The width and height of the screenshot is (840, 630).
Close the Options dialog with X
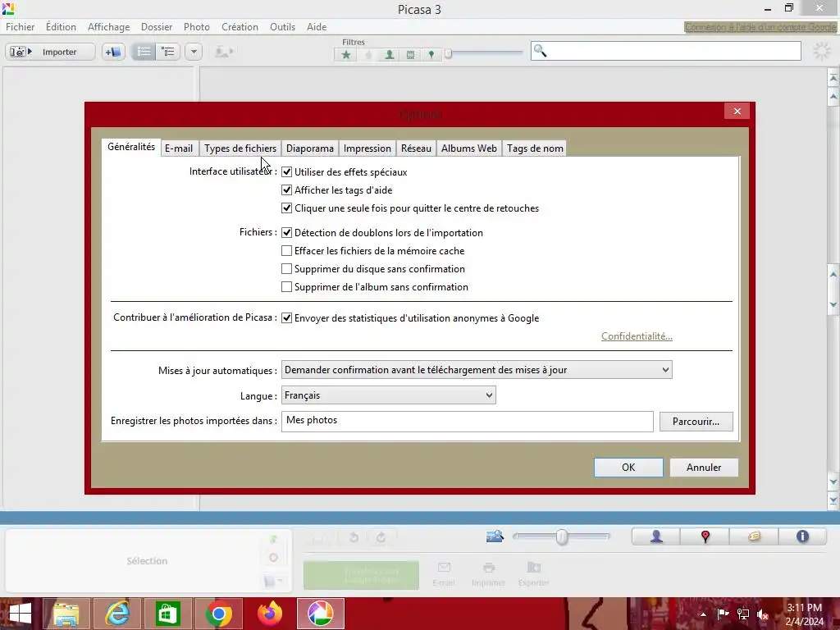click(x=737, y=111)
